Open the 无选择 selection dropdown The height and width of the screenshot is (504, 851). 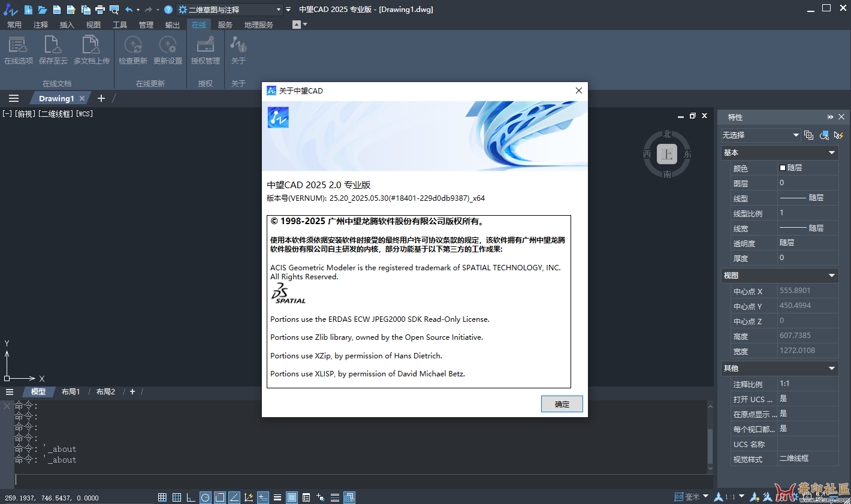(761, 135)
